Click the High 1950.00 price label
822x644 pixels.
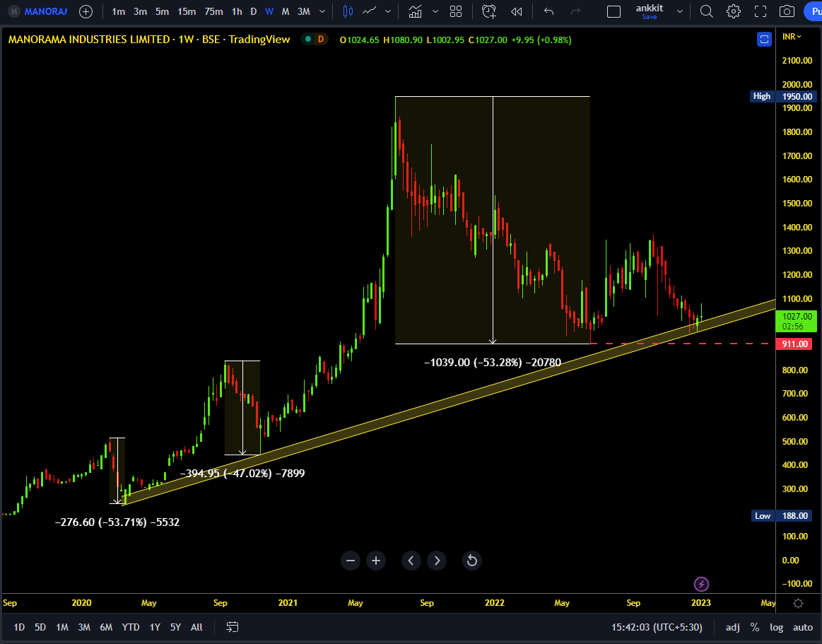782,96
